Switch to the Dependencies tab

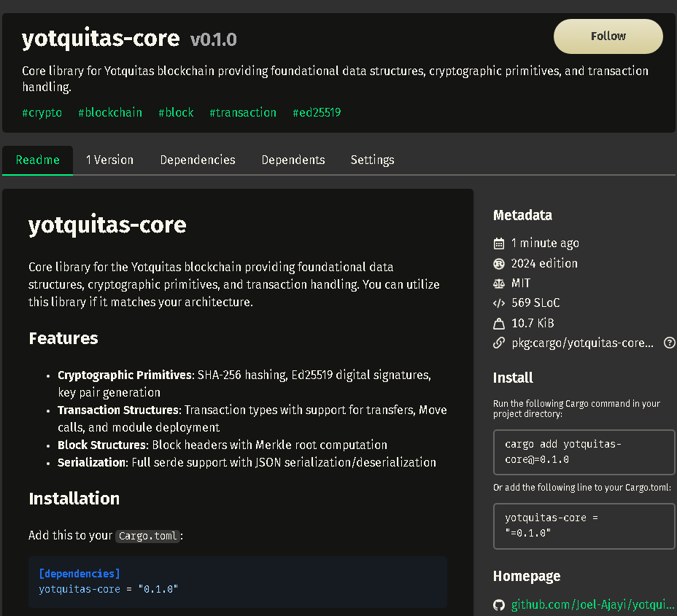coord(198,160)
